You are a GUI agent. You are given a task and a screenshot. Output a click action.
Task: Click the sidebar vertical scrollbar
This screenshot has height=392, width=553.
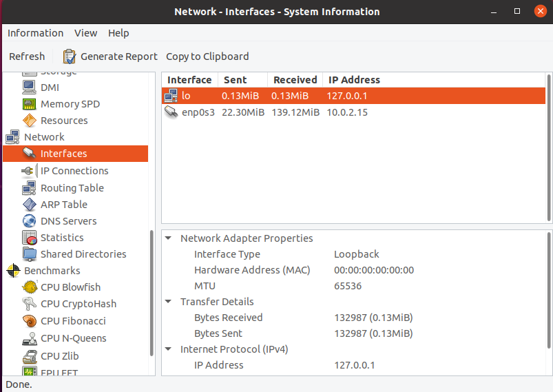tap(152, 293)
